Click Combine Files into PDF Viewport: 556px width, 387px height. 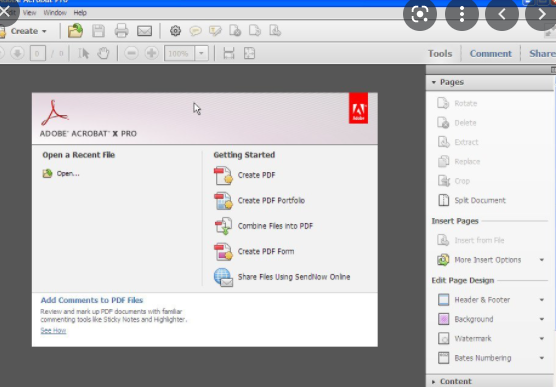[263, 226]
